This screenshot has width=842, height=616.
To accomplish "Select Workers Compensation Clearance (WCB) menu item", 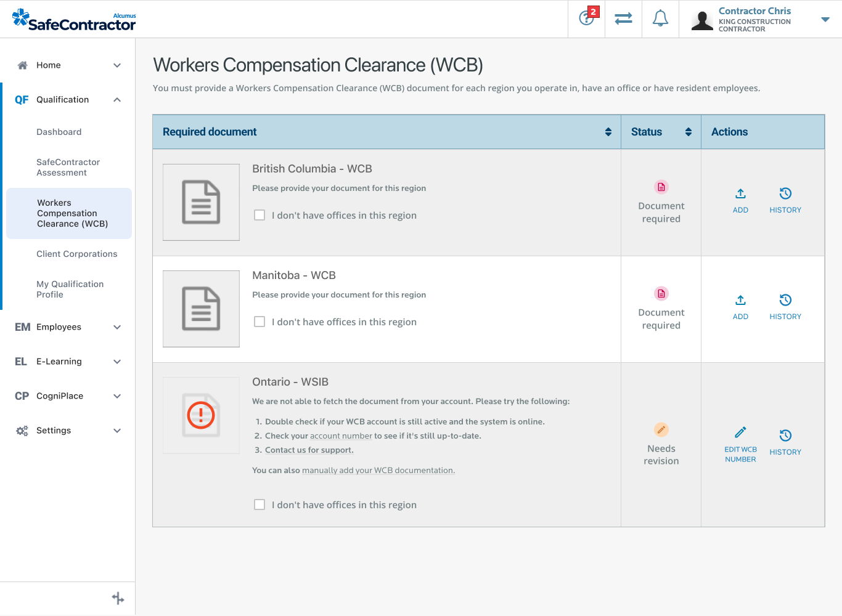I will 69,213.
